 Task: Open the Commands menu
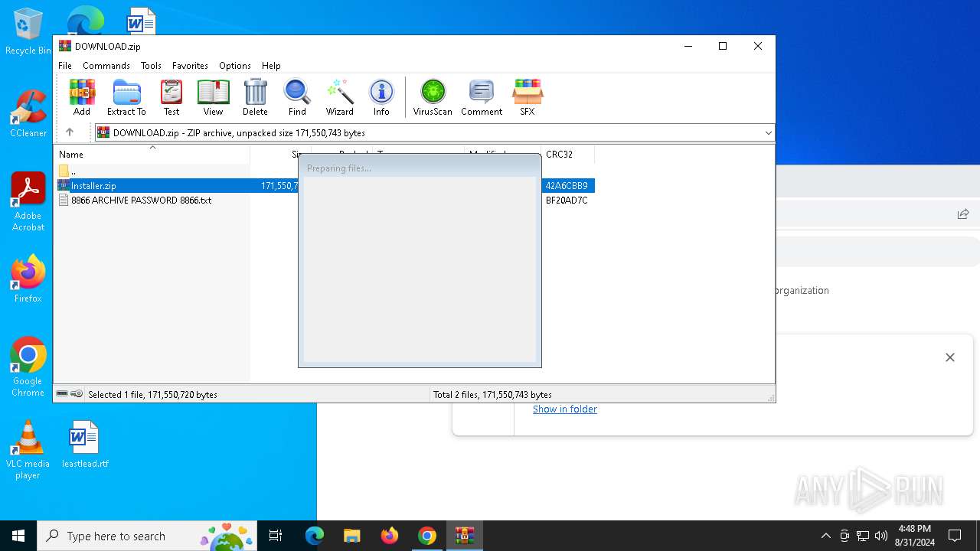(x=106, y=66)
